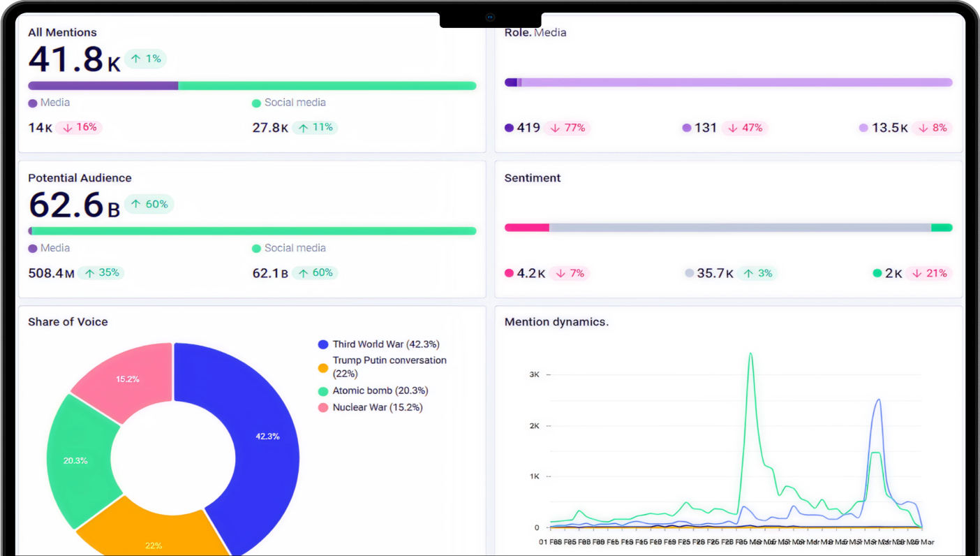
Task: Click the 47% decrease badge next to 131
Action: point(745,128)
